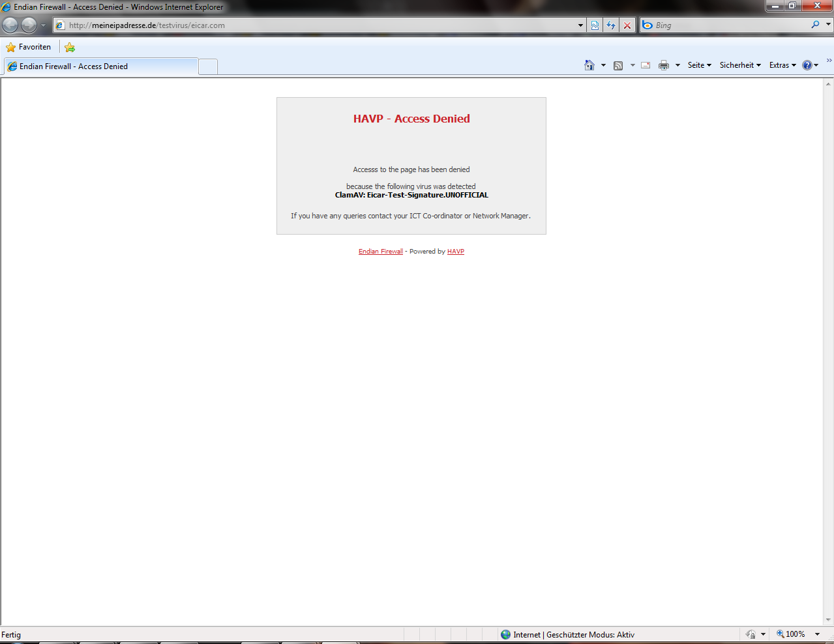This screenshot has height=644, width=834.
Task: Open the zoom level 100% dropdown
Action: click(x=817, y=634)
